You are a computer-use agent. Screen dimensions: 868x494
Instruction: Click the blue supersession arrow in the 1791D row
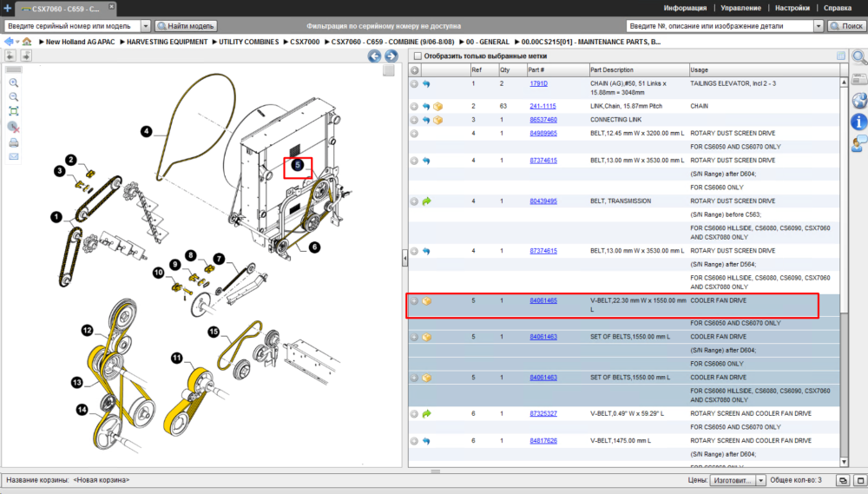point(426,84)
